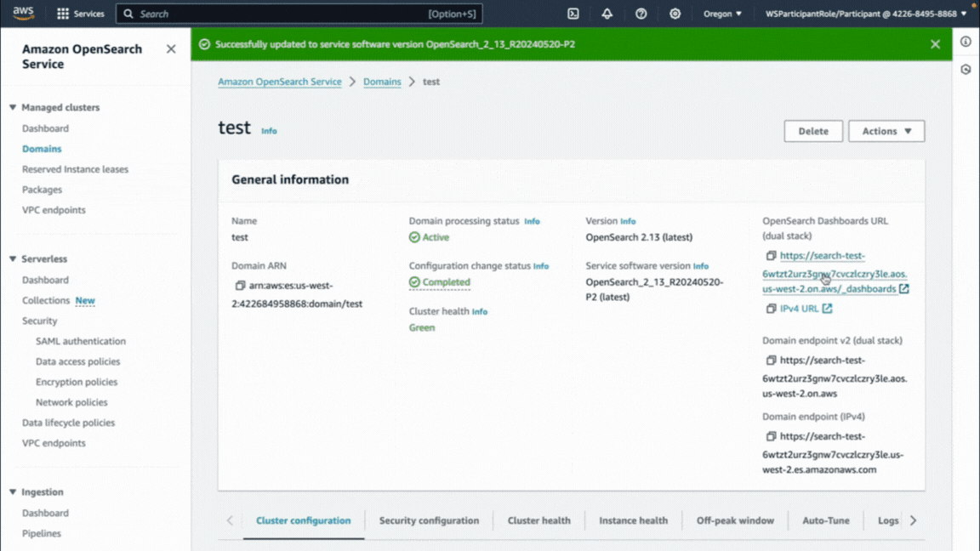Open Info for Domain processing status

[532, 221]
